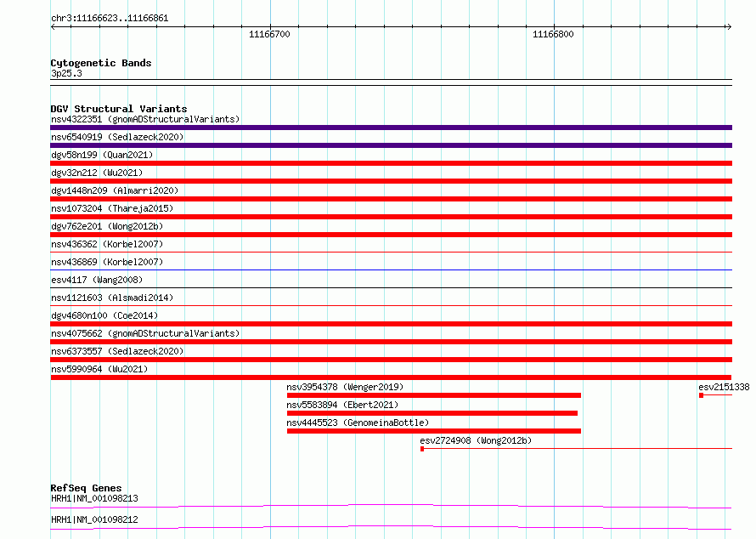The width and height of the screenshot is (756, 539).
Task: Click the 3p25.3 cytogenetic band label
Action: click(66, 73)
